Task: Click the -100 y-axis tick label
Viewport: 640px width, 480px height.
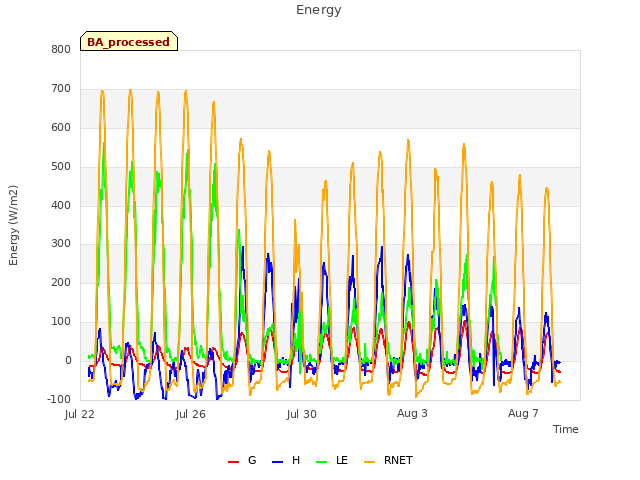Action: (x=59, y=399)
